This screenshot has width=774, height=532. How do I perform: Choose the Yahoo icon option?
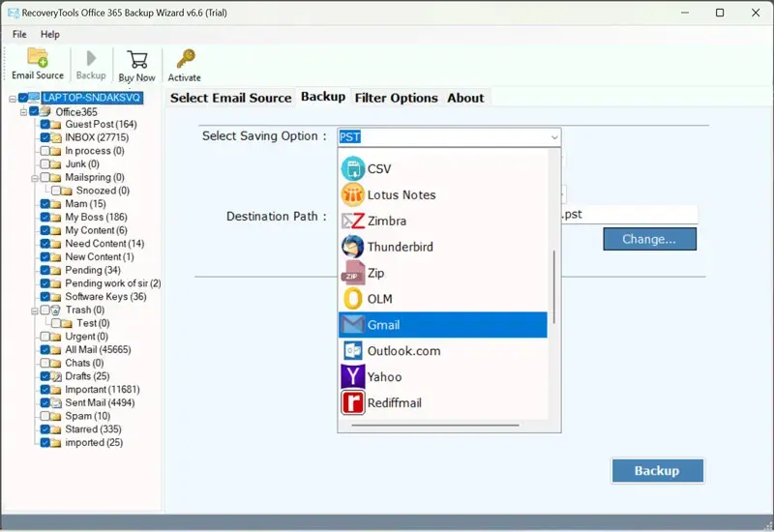pos(352,376)
